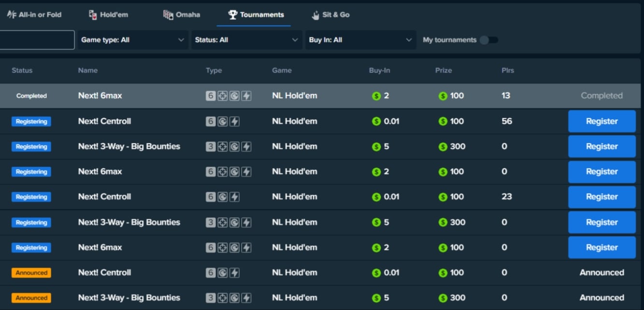Click the turbo lightning icon in the Centroll row with 56 players
Image resolution: width=644 pixels, height=310 pixels.
pos(234,121)
